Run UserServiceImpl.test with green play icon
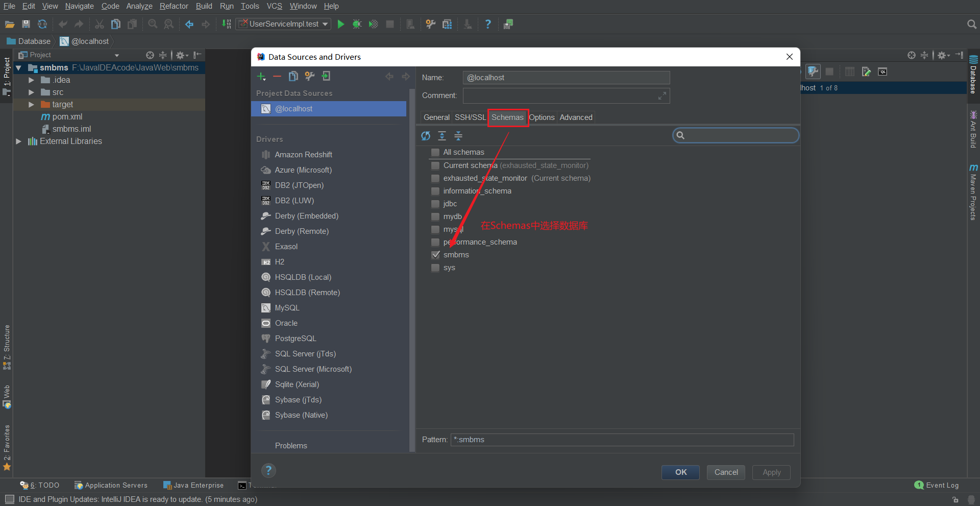 [341, 24]
